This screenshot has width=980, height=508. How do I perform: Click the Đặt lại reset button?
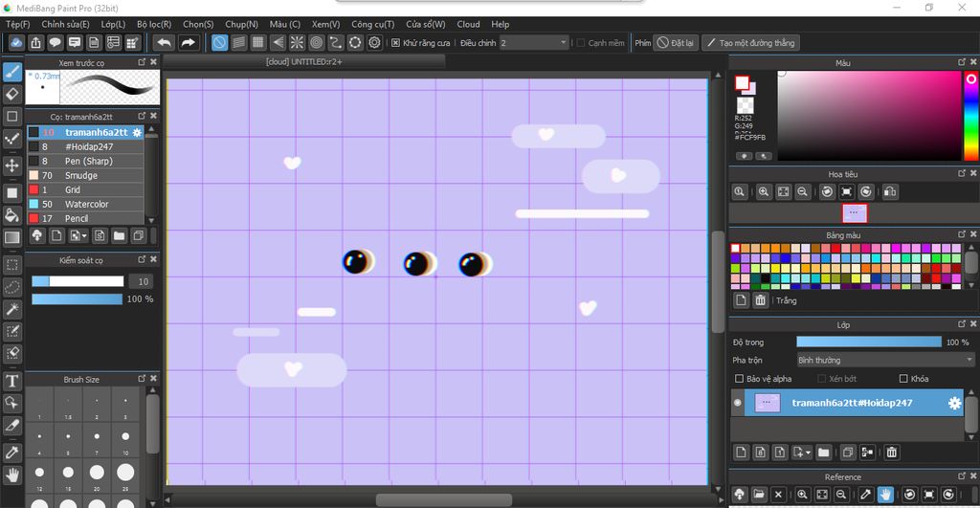pos(676,42)
